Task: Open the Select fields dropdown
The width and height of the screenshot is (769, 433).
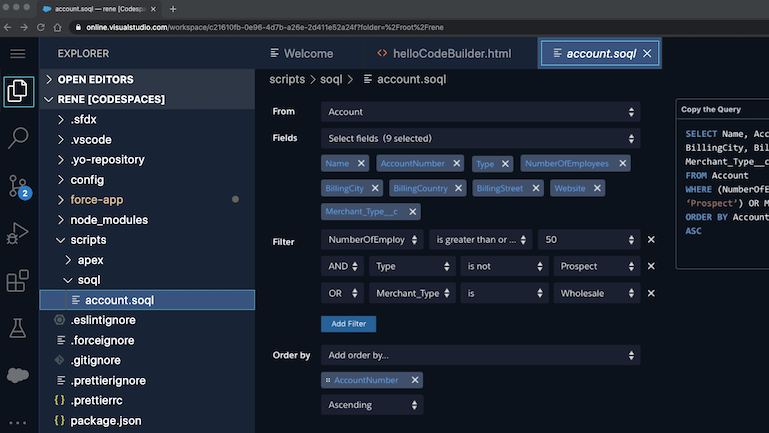Action: click(x=481, y=138)
